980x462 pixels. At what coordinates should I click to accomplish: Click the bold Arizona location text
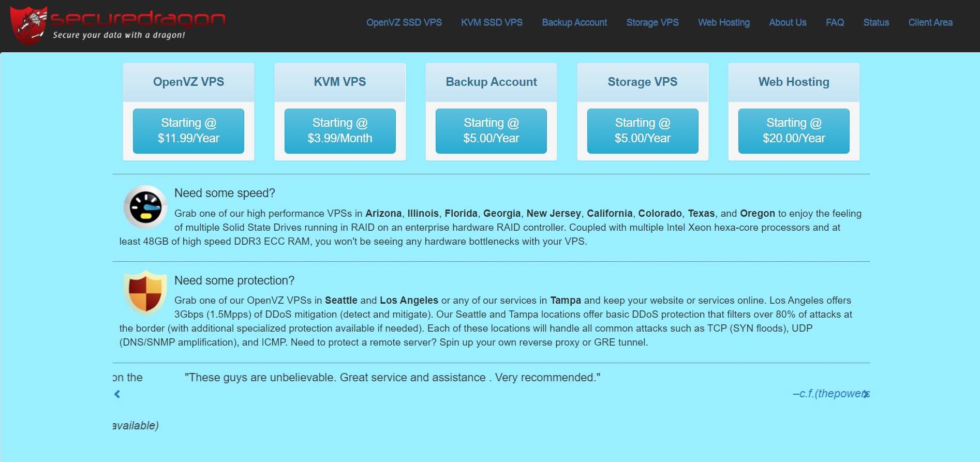[x=383, y=213]
